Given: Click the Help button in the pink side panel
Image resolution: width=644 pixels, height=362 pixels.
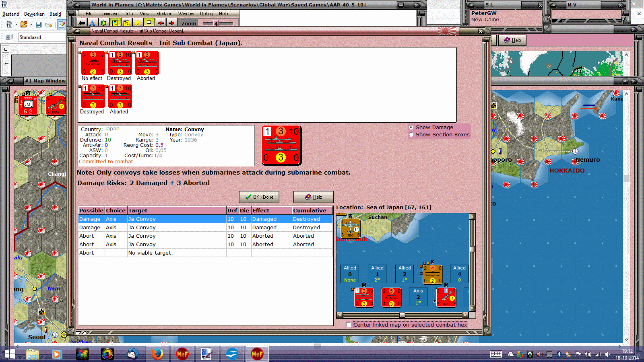Looking at the screenshot, I should click(x=512, y=40).
